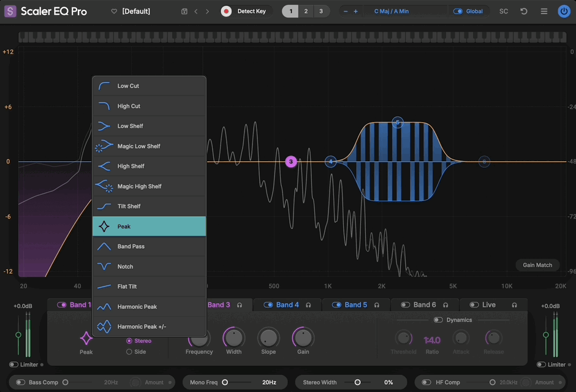Choose Low Cut from the filter menu
This screenshot has height=392, width=576.
149,86
